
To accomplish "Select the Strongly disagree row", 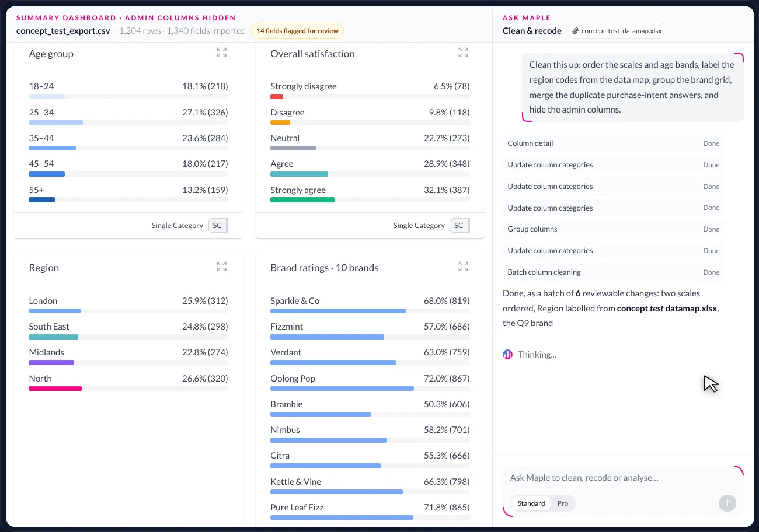I will pyautogui.click(x=370, y=90).
